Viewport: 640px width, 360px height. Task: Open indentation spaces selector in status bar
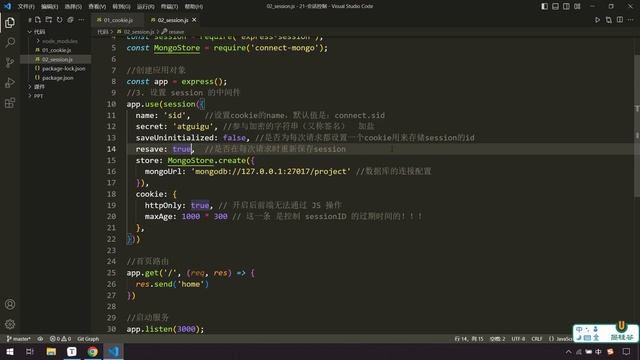click(x=498, y=339)
